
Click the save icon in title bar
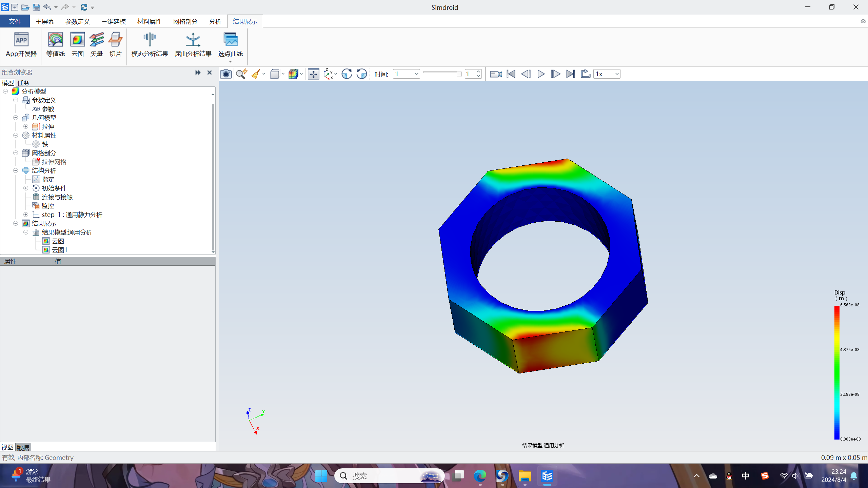pyautogui.click(x=36, y=7)
